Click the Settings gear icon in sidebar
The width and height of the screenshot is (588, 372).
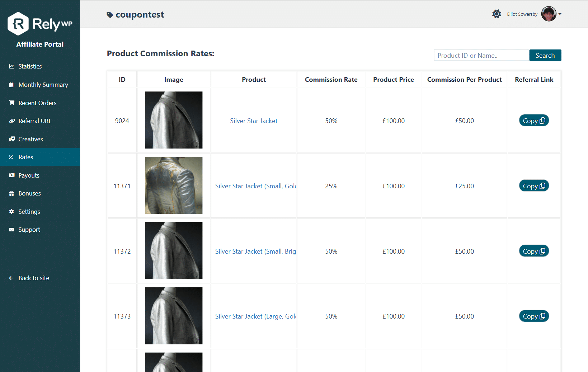pyautogui.click(x=11, y=211)
